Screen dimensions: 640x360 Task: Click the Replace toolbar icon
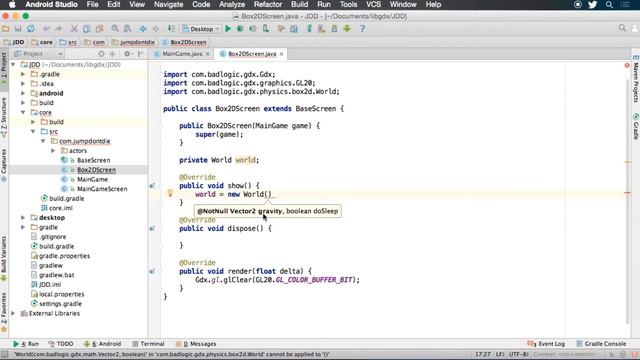pyautogui.click(x=127, y=29)
